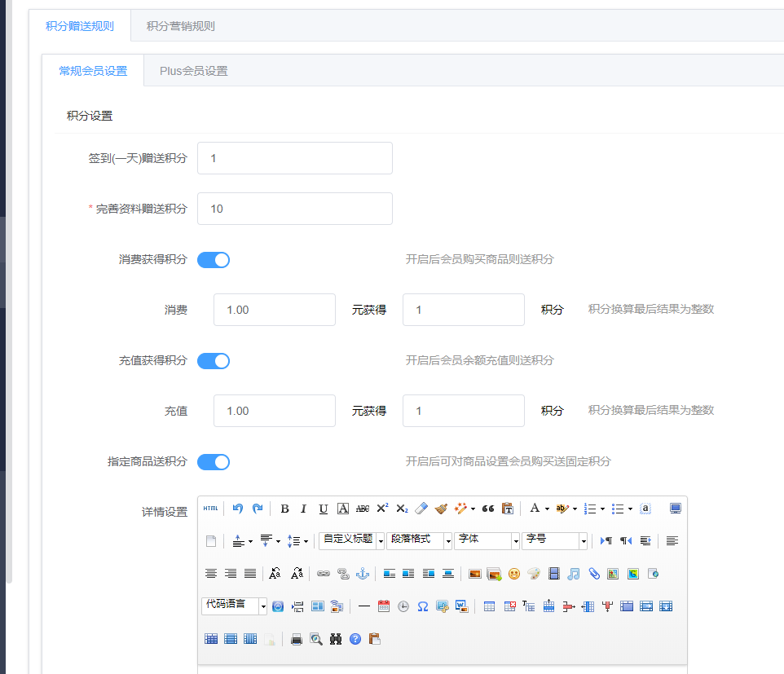Click the highlight background color pen icon
The image size is (784, 674).
pyautogui.click(x=562, y=509)
